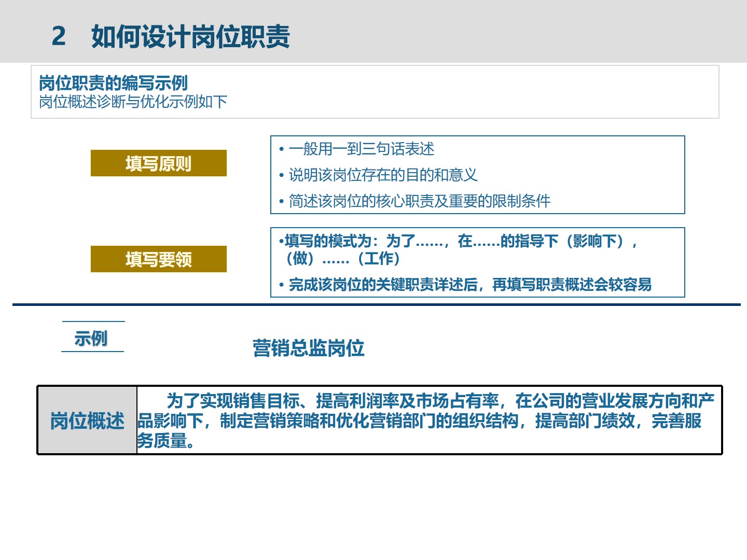This screenshot has width=747, height=560.
Task: Click the 岗位概述 table header cell
Action: pos(87,421)
